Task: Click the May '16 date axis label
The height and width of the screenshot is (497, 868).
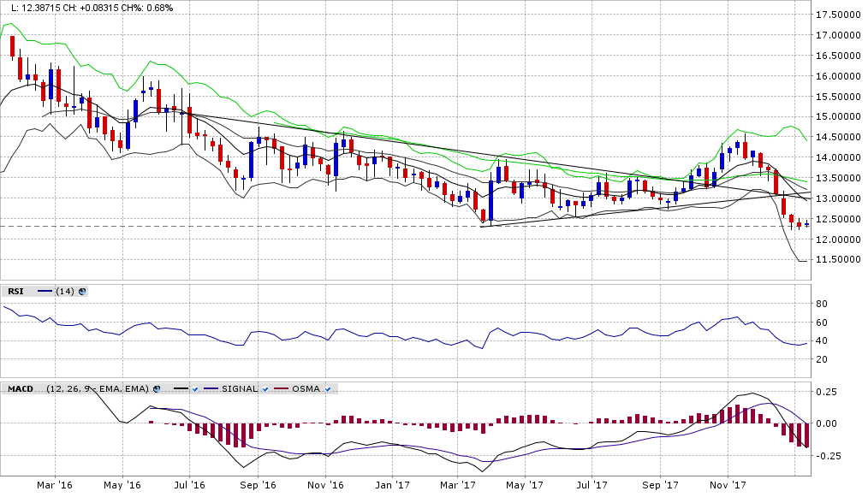Action: tap(122, 485)
